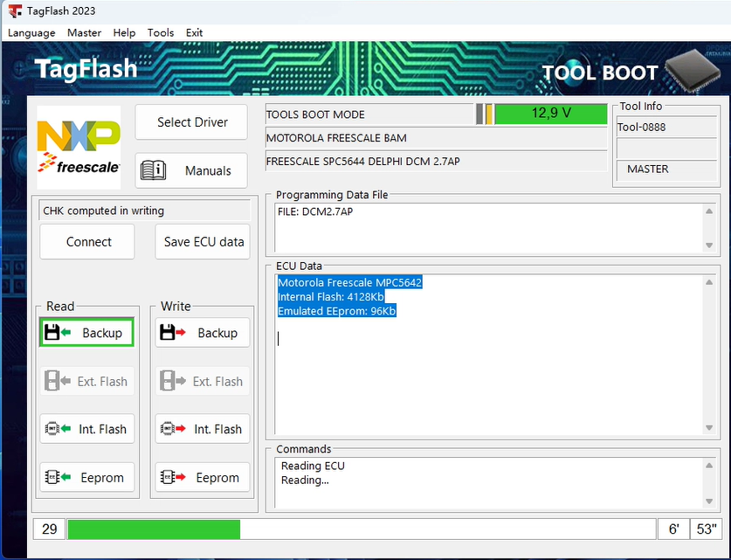Click 'TOOLS BOOT MODE' field
This screenshot has height=560, width=731.
[369, 114]
